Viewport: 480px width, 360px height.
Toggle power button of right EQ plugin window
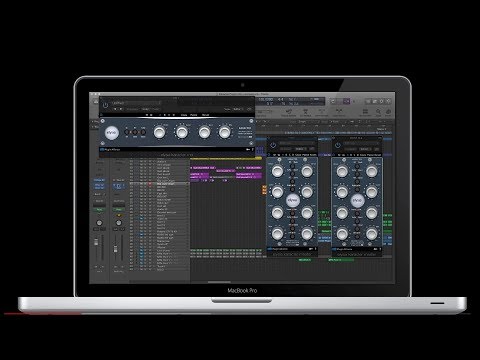(338, 145)
